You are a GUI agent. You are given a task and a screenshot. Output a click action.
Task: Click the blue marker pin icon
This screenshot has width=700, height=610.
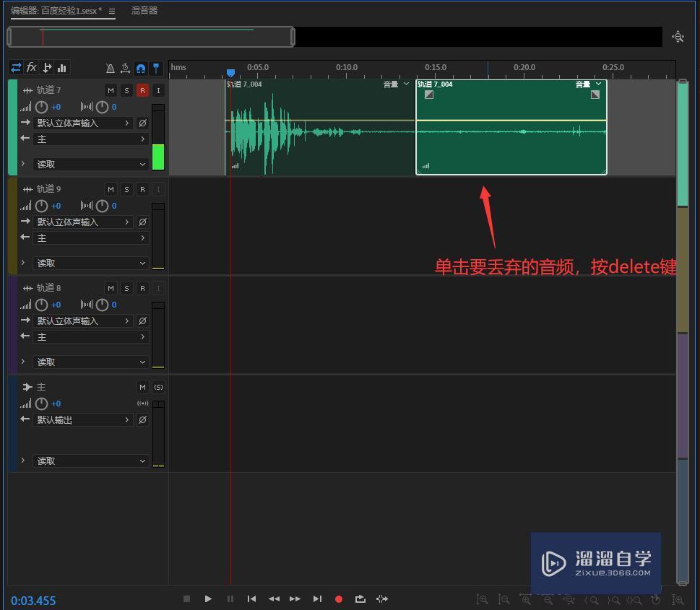[x=156, y=69]
